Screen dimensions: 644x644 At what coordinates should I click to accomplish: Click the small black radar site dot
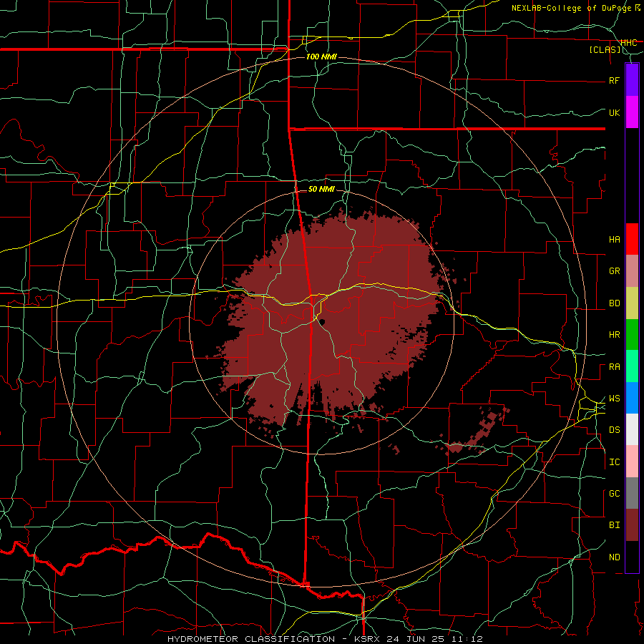pos(323,321)
